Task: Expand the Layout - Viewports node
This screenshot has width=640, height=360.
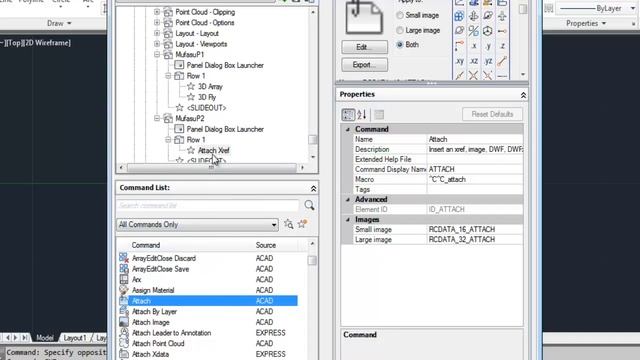Action: [157, 44]
